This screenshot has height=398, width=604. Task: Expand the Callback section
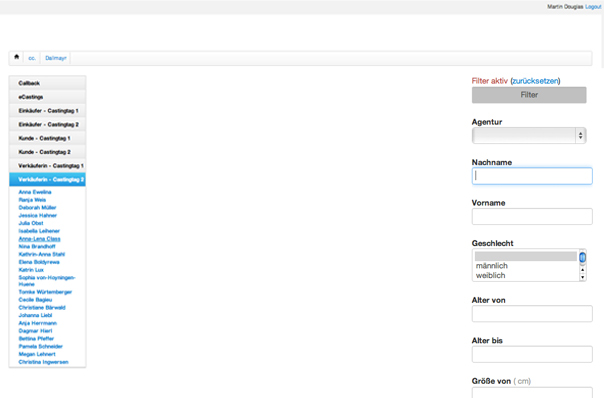(x=47, y=83)
